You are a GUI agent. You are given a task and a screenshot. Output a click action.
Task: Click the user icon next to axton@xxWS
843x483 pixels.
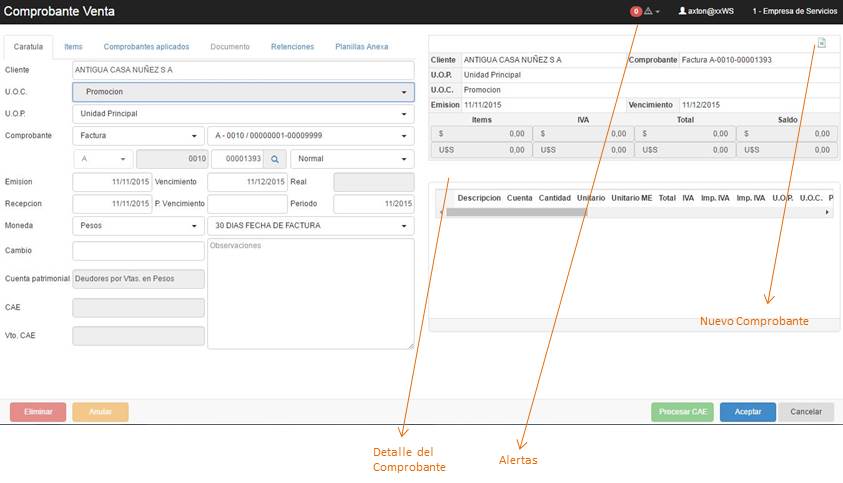click(683, 11)
